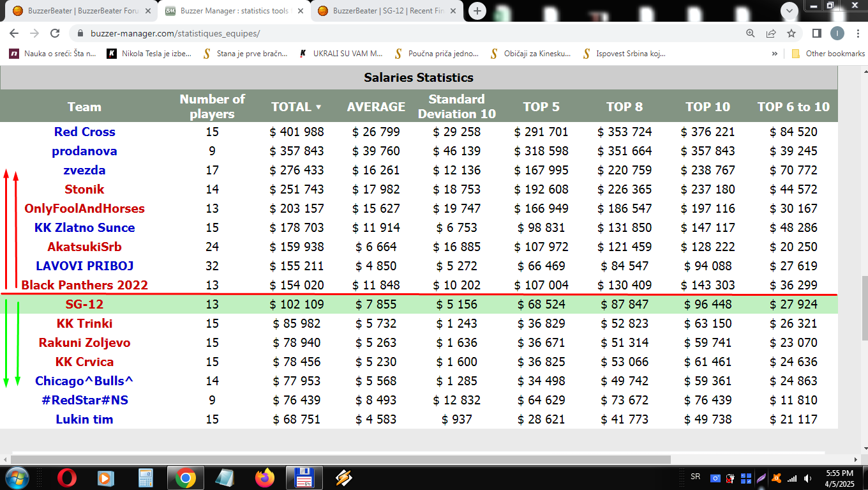The width and height of the screenshot is (868, 490).
Task: Open network signal tray icon
Action: [x=792, y=478]
